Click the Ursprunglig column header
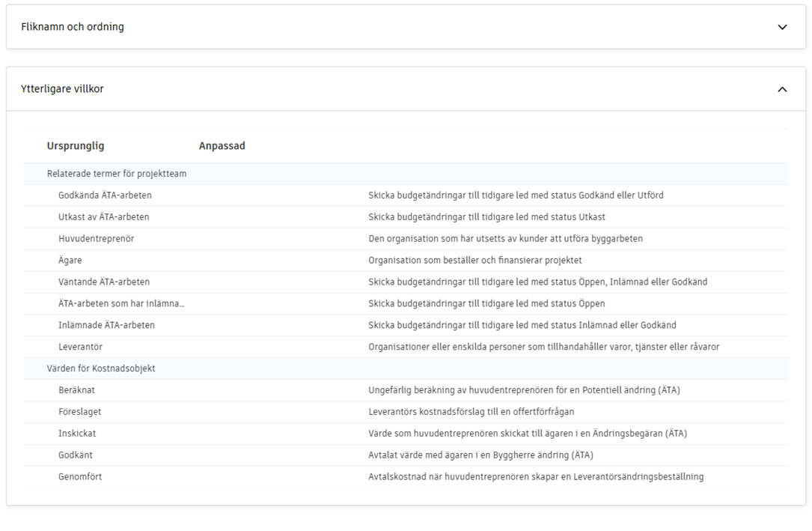Viewport: 812px width, 531px height. click(x=76, y=146)
